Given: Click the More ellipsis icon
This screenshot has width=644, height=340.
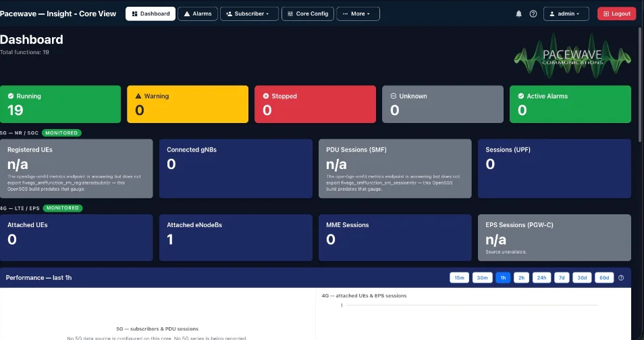Looking at the screenshot, I should (346, 14).
